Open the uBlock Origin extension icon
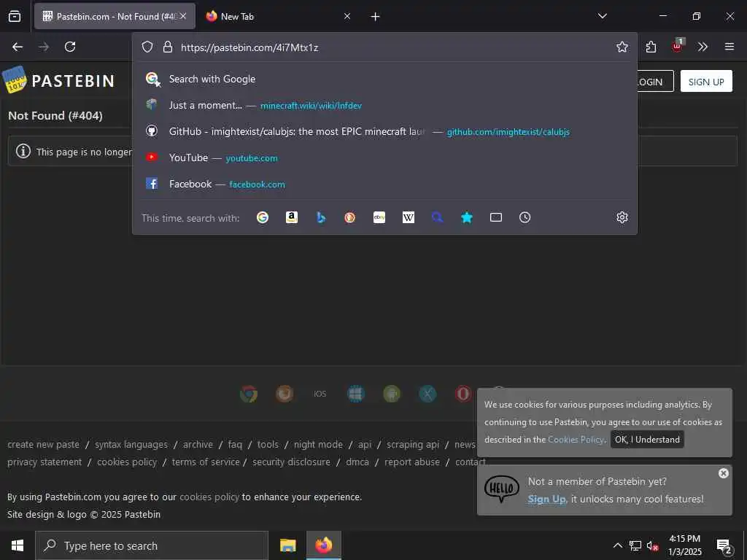747x560 pixels. [677, 46]
